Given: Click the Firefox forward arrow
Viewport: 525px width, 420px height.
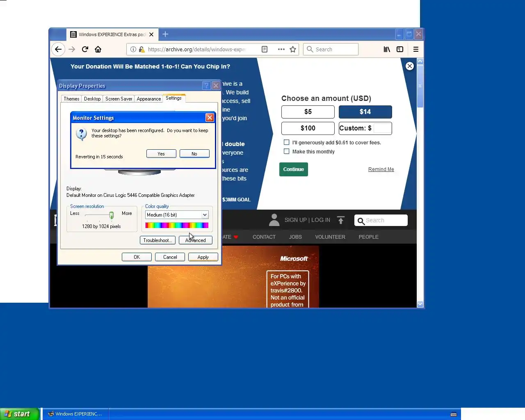Looking at the screenshot, I should pyautogui.click(x=72, y=49).
